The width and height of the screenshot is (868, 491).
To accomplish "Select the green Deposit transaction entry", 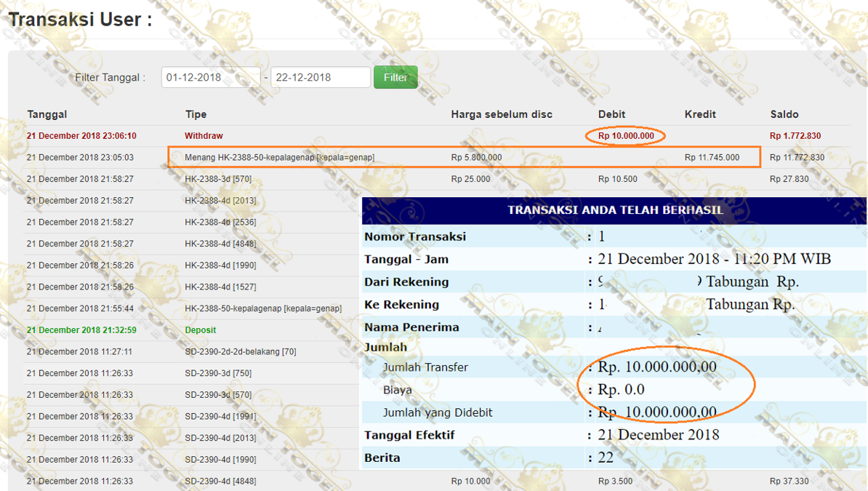I will tap(200, 330).
